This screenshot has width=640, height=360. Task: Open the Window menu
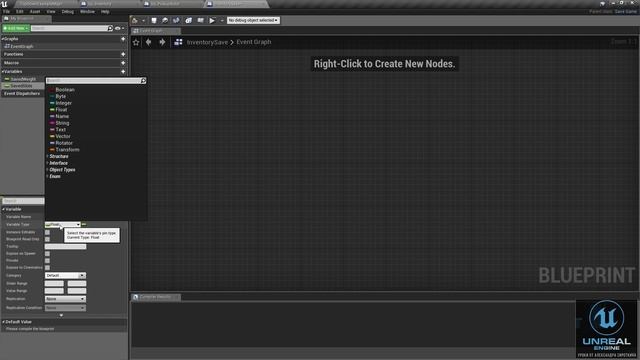(87, 11)
